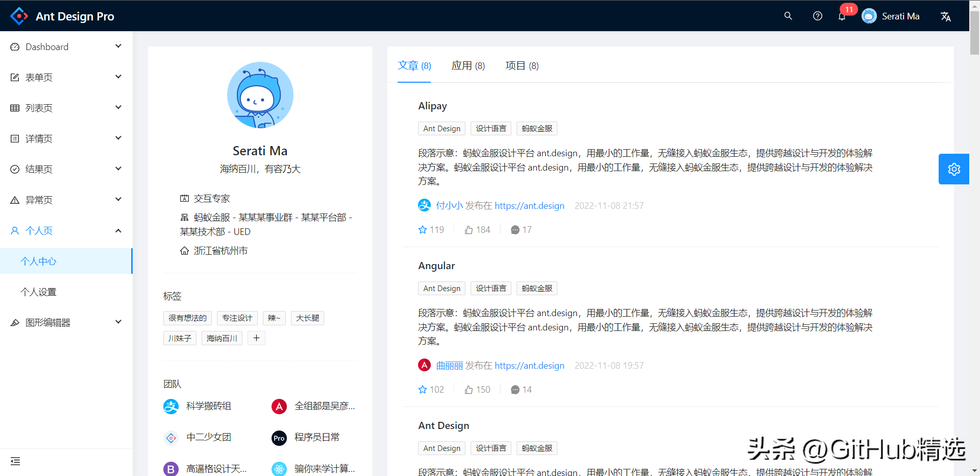Collapse the sidebar with the bottom-left icon
The image size is (980, 476).
tap(15, 461)
